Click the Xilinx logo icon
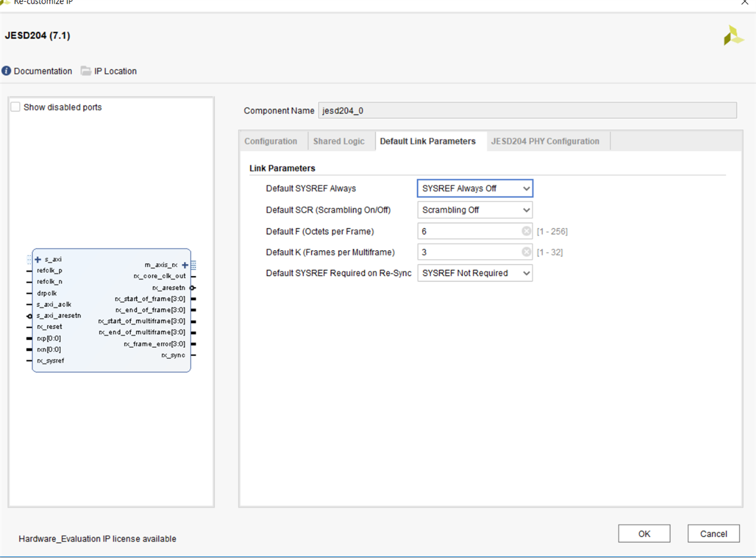Viewport: 756px width, 558px height. [733, 36]
